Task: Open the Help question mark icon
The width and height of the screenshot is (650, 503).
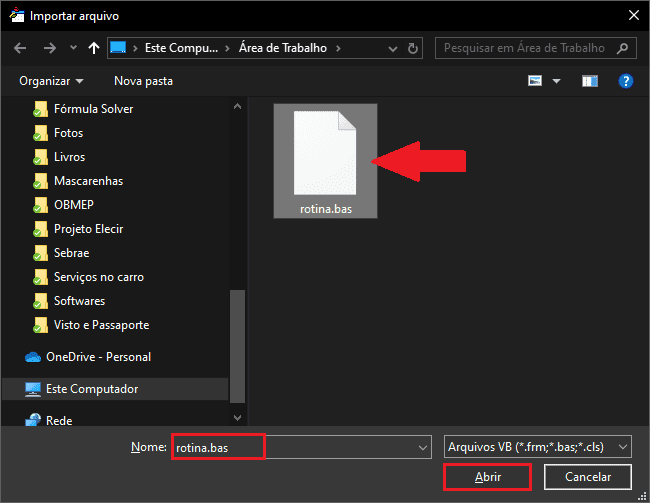Action: 626,80
